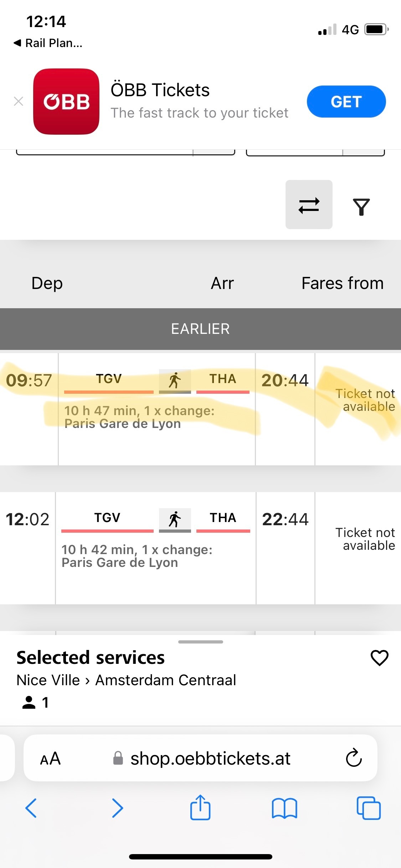Viewport: 401px width, 868px height.
Task: Reload the shop.oebbtickets.at page
Action: (354, 758)
